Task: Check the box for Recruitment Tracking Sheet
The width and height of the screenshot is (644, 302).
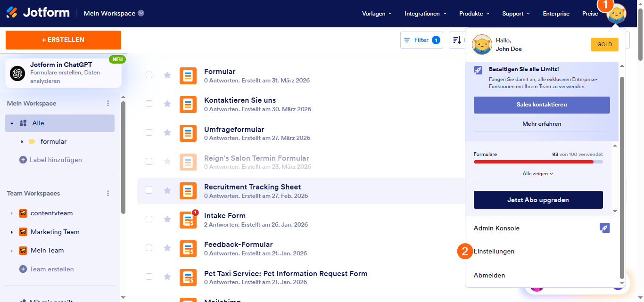Action: pos(149,190)
